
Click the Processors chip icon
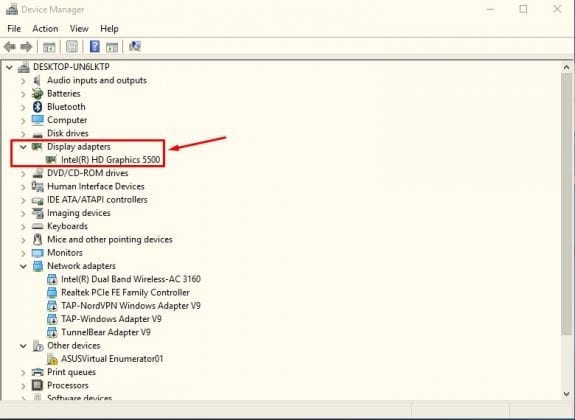click(37, 385)
